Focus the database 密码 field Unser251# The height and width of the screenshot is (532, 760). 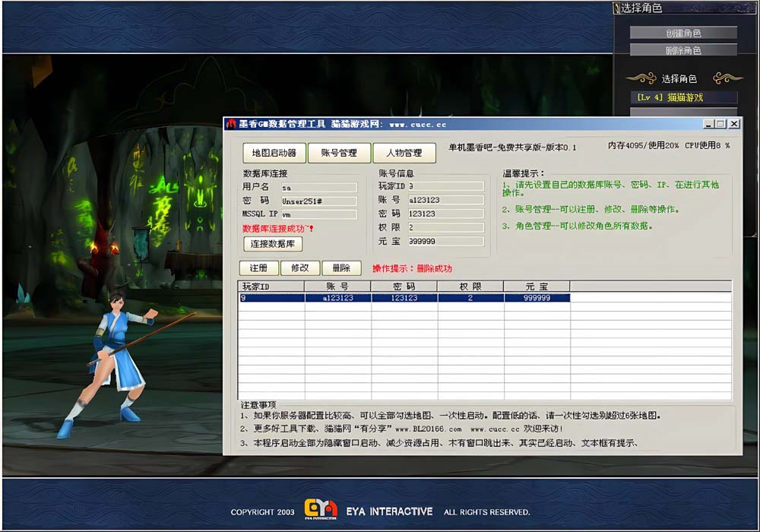click(319, 201)
